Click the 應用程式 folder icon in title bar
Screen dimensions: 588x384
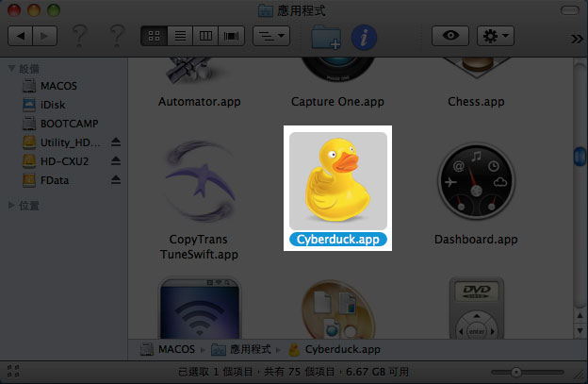[x=266, y=10]
